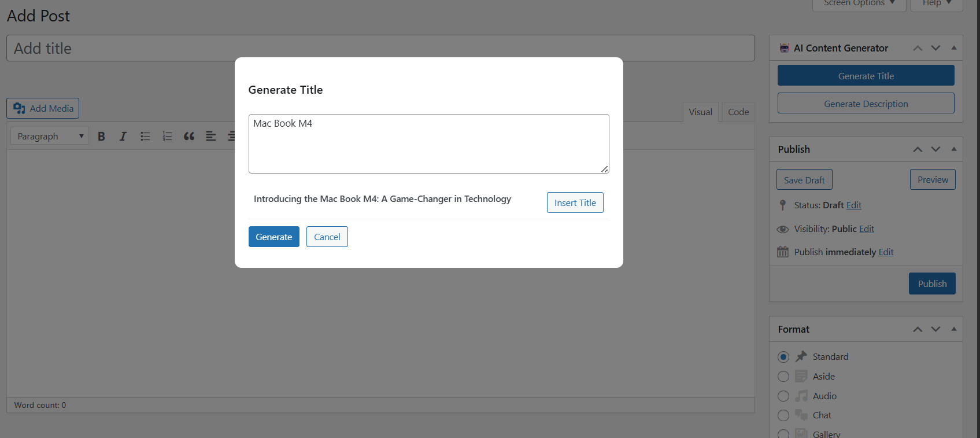Switch to the Code editor tab

738,112
